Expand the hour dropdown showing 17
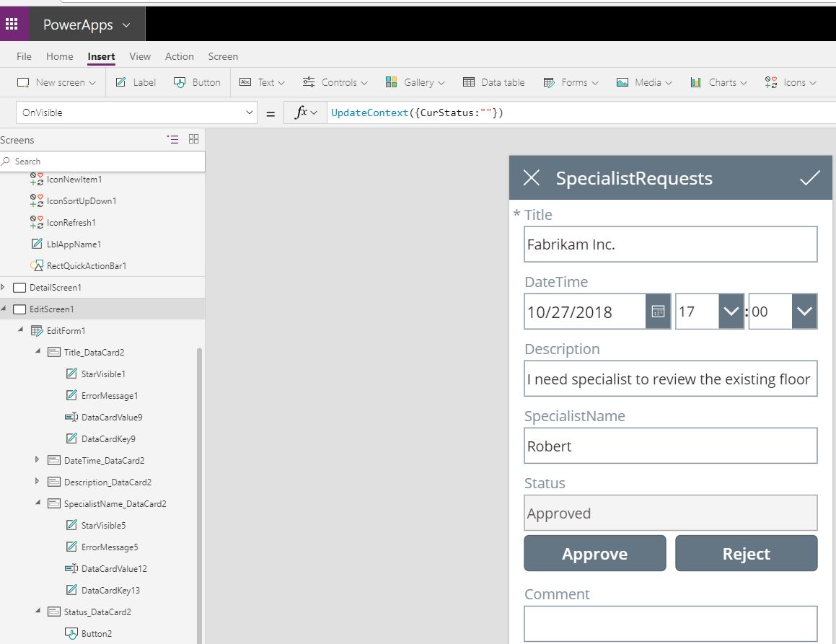The image size is (836, 644). (731, 312)
